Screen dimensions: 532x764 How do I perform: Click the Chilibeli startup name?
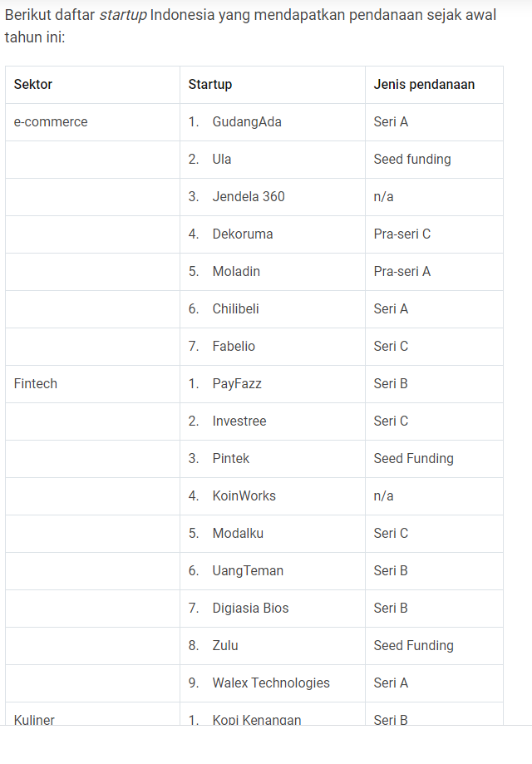click(x=236, y=309)
